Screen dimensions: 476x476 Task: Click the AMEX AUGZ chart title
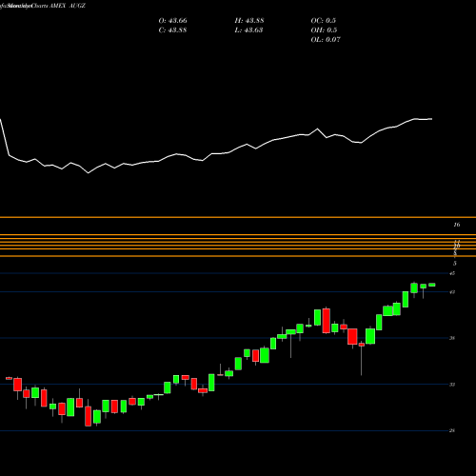point(68,6)
